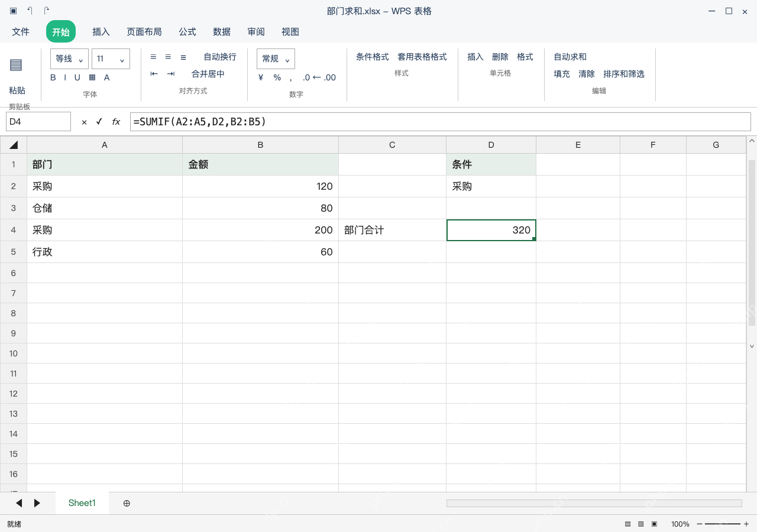
Task: Open the cell borders icon
Action: tap(92, 77)
